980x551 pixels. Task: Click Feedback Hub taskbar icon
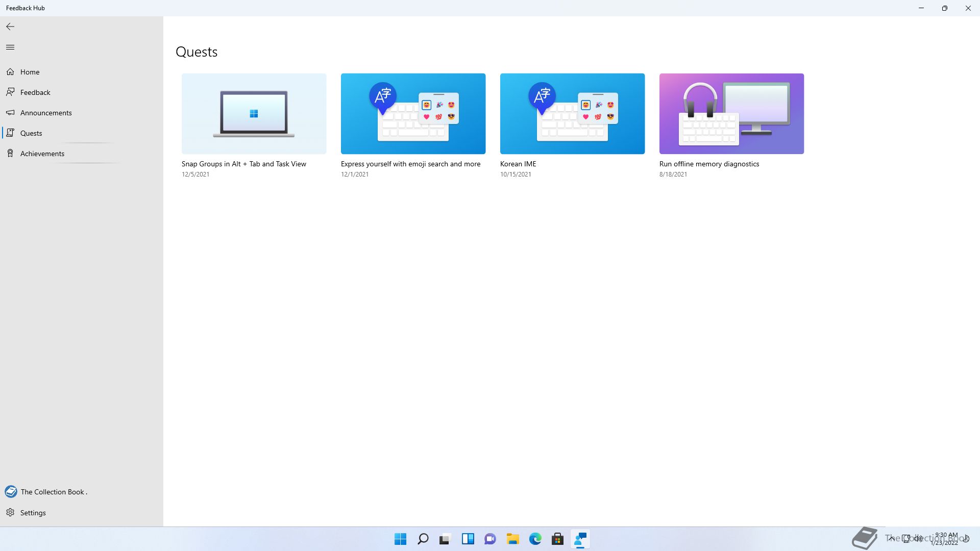point(580,539)
